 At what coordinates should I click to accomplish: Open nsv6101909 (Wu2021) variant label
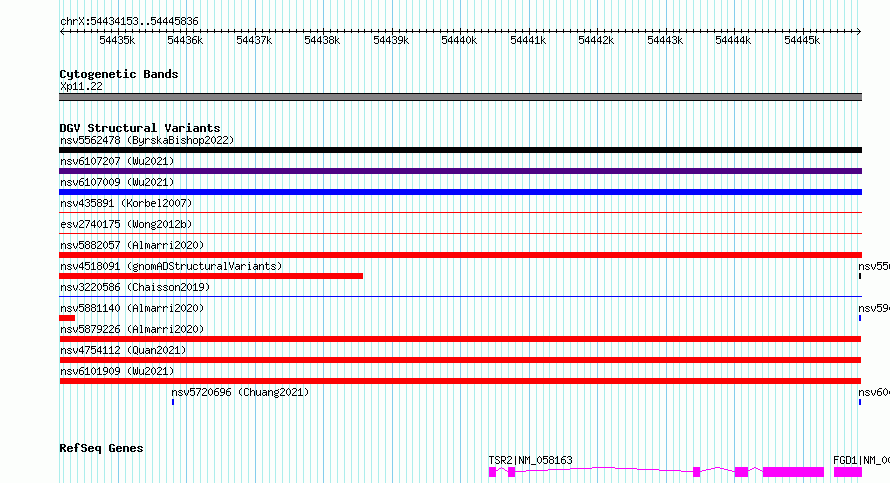coord(117,371)
